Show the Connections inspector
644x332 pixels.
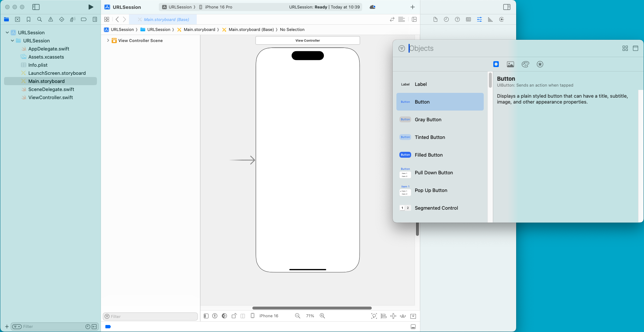(501, 20)
